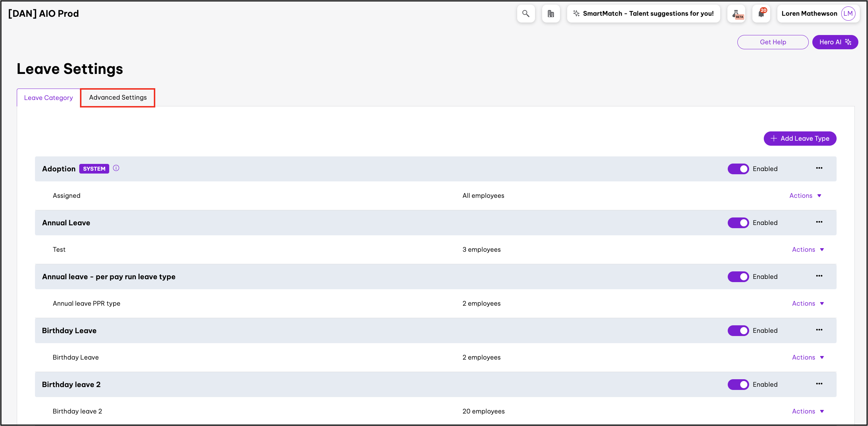Image resolution: width=868 pixels, height=426 pixels.
Task: Expand Actions dropdown for Test row
Action: 808,250
